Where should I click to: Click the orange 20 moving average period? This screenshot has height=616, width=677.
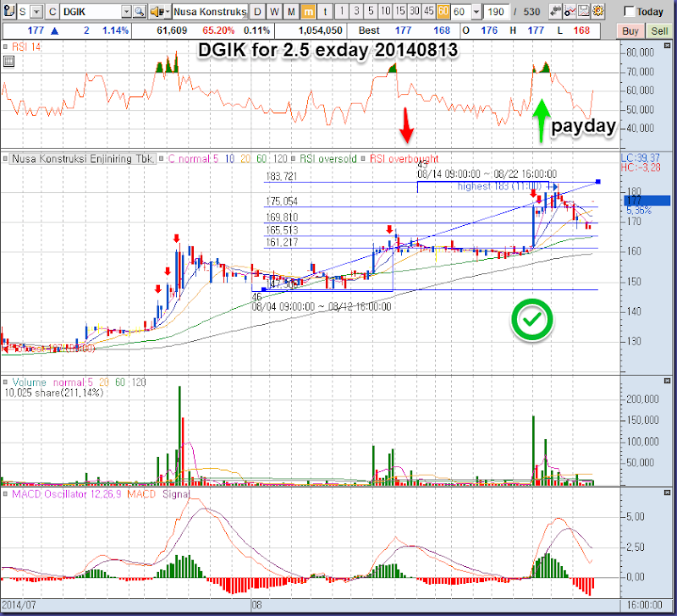[x=245, y=159]
